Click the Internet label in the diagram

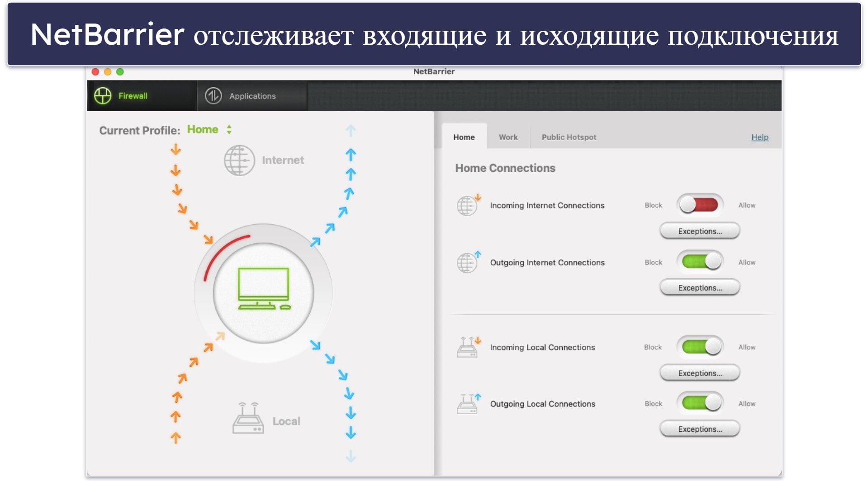283,160
